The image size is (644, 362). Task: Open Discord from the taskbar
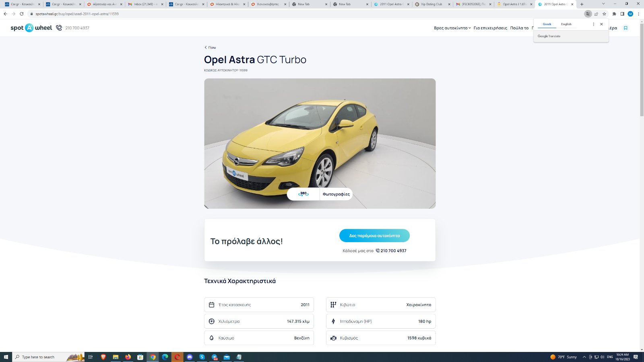click(190, 357)
